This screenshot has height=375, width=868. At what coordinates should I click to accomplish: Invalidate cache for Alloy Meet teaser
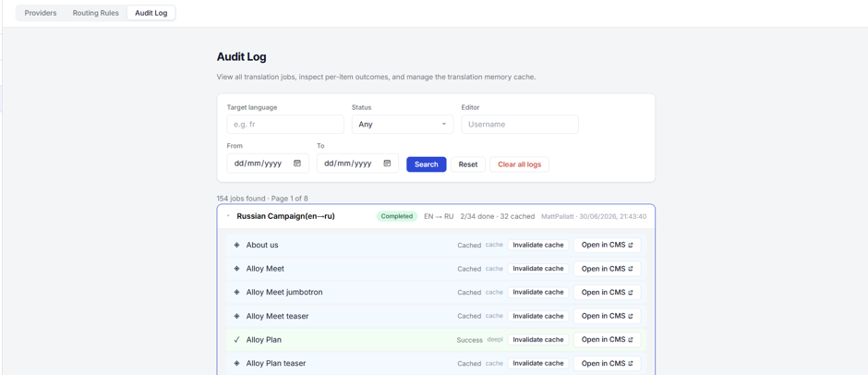[538, 316]
